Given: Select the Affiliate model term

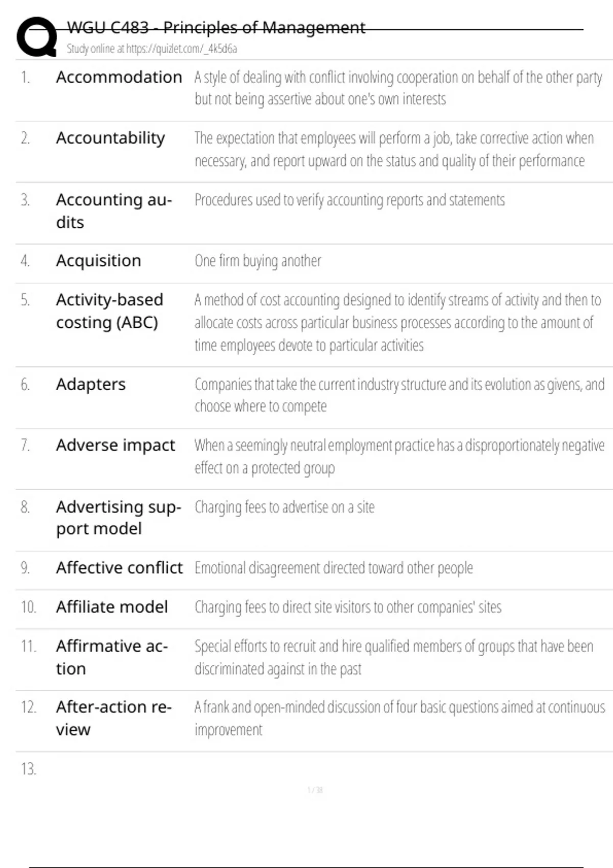Looking at the screenshot, I should pyautogui.click(x=112, y=607).
